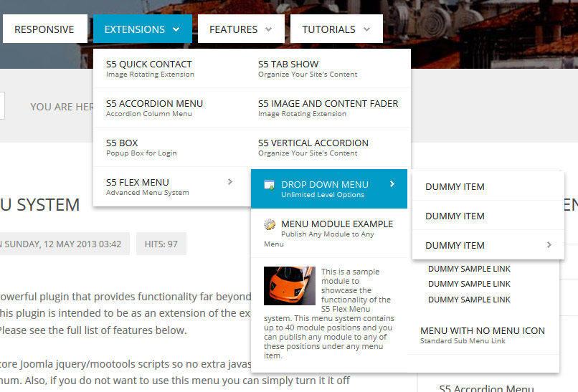The image size is (578, 392).
Task: Open the Responsive menu item
Action: click(44, 29)
